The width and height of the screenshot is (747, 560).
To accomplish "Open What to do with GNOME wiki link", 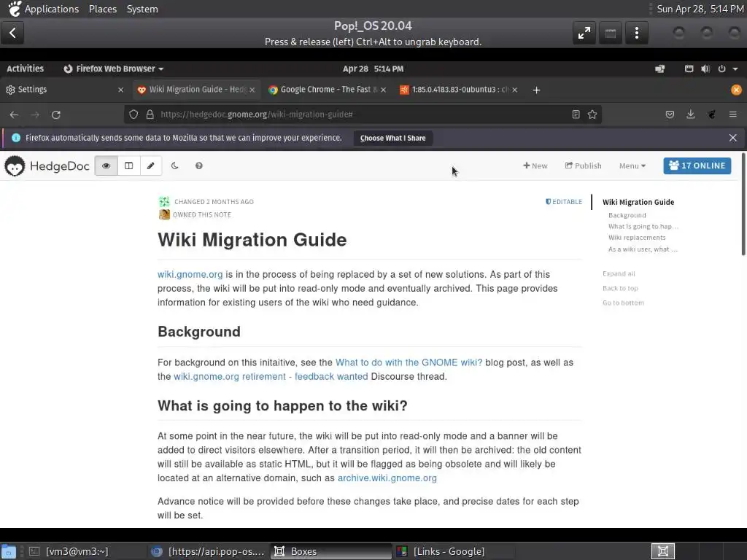I will [409, 362].
